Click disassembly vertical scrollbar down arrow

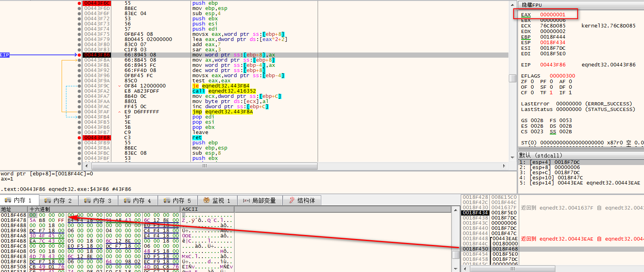click(x=513, y=158)
